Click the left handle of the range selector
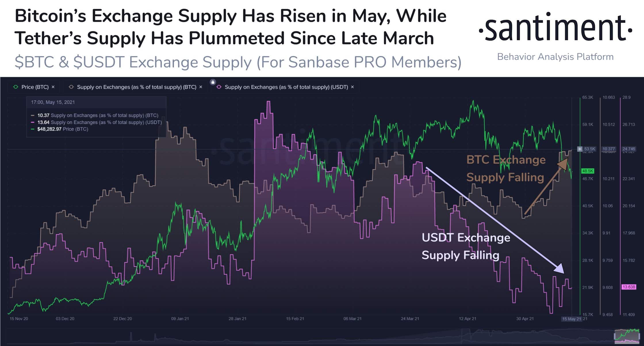Image resolution: width=644 pixels, height=346 pixels. pyautogui.click(x=615, y=337)
